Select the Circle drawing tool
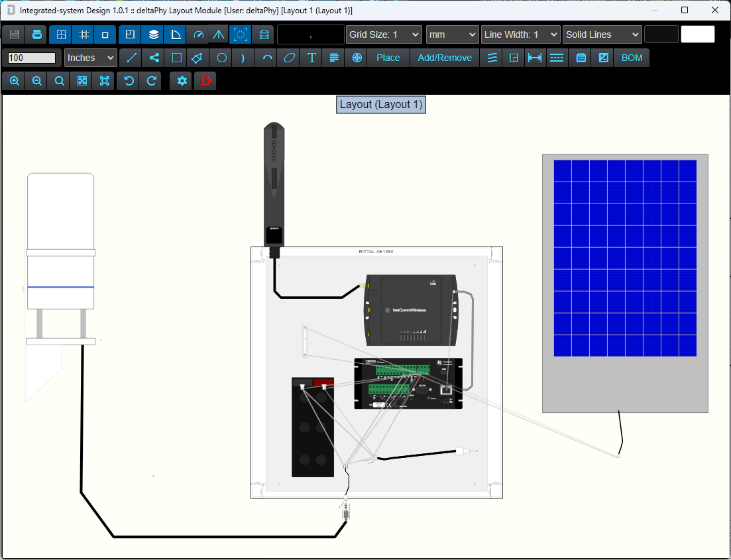The width and height of the screenshot is (731, 560). tap(221, 58)
